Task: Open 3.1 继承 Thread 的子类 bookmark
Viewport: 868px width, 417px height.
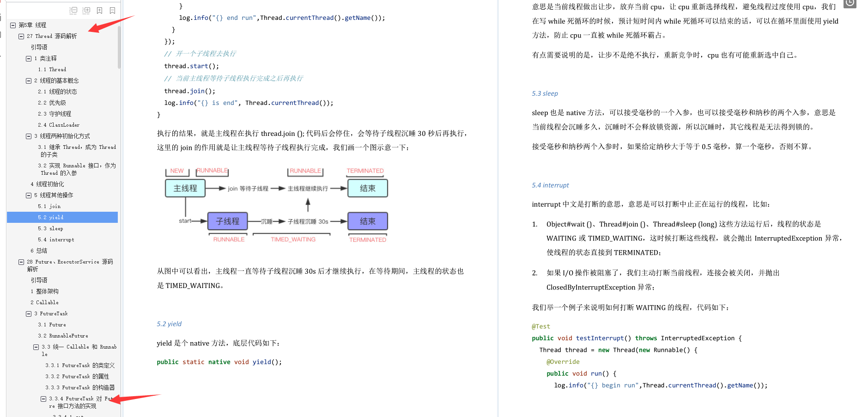Action: 77,151
